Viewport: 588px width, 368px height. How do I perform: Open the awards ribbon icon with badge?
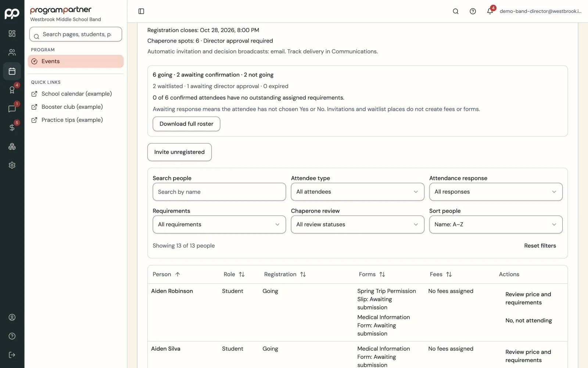12,90
